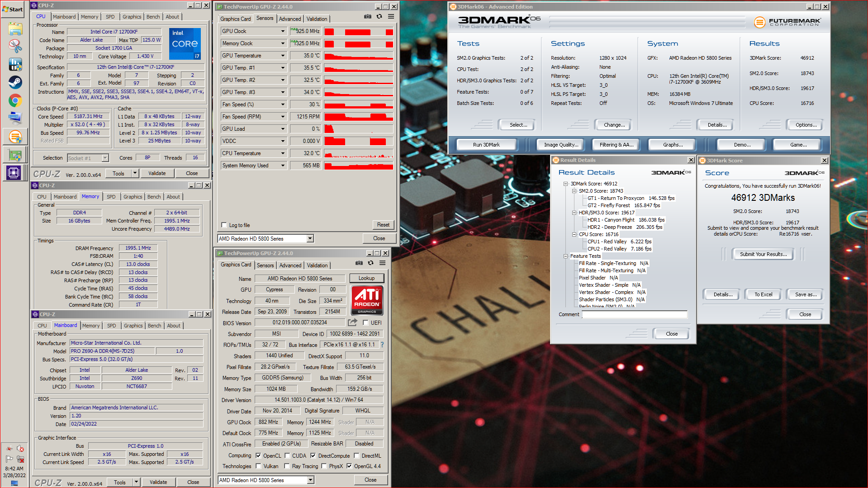Open About tab in the CPU-Z Mainboard window

pyautogui.click(x=174, y=326)
